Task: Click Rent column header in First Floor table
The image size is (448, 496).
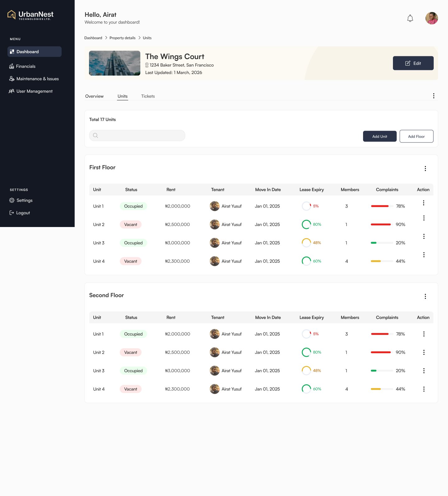Action: pos(171,190)
